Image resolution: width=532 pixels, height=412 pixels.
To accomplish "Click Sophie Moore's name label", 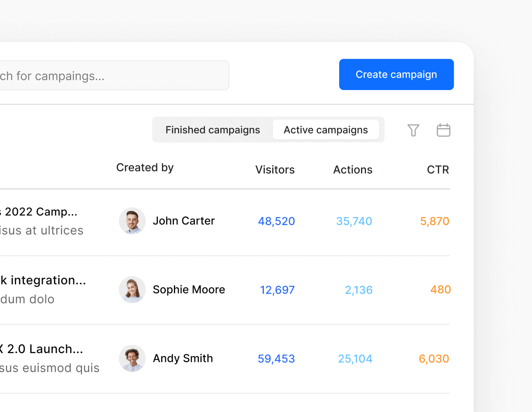I will click(x=189, y=289).
